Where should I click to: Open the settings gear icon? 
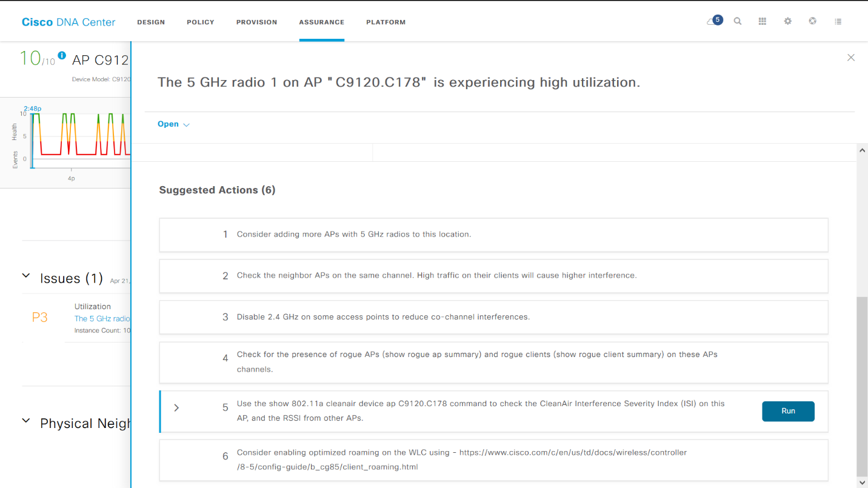[x=787, y=21]
